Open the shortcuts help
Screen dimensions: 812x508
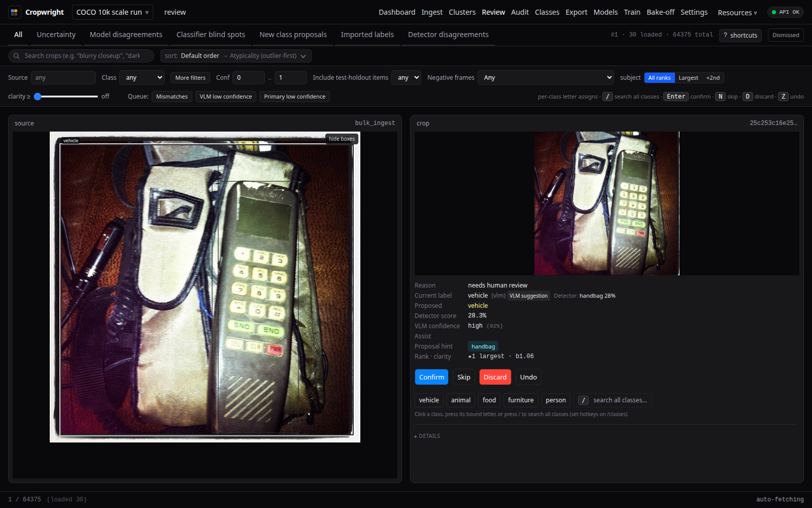(740, 35)
